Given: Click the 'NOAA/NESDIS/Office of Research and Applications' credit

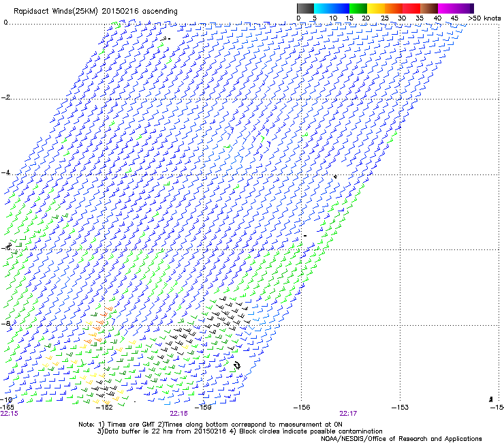Looking at the screenshot, I should (x=401, y=439).
